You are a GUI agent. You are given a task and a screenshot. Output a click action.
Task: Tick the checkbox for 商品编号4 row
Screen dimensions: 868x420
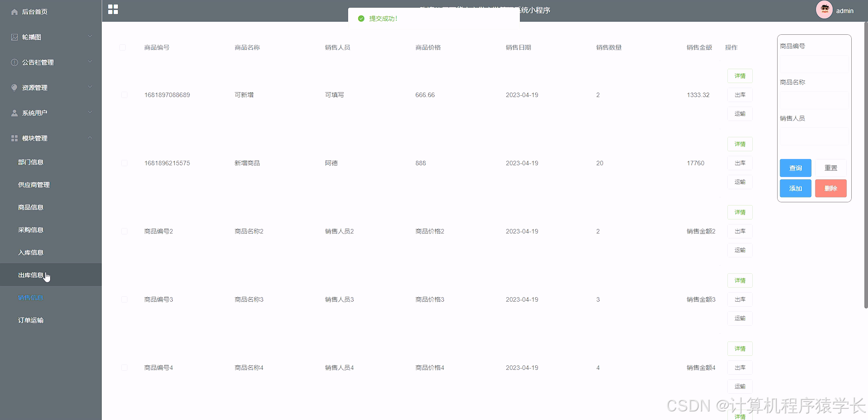click(x=124, y=368)
